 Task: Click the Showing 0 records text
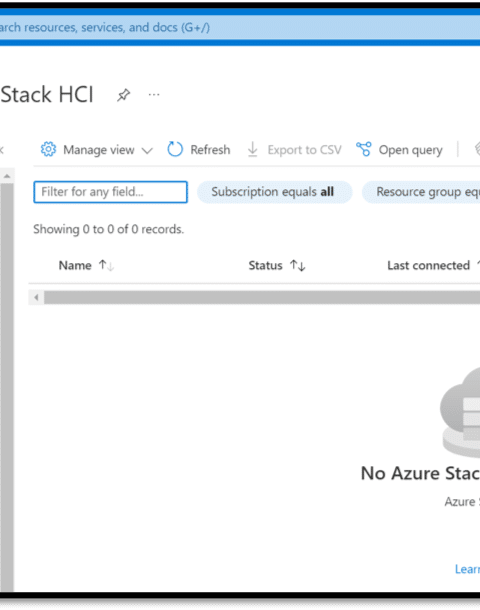[109, 229]
